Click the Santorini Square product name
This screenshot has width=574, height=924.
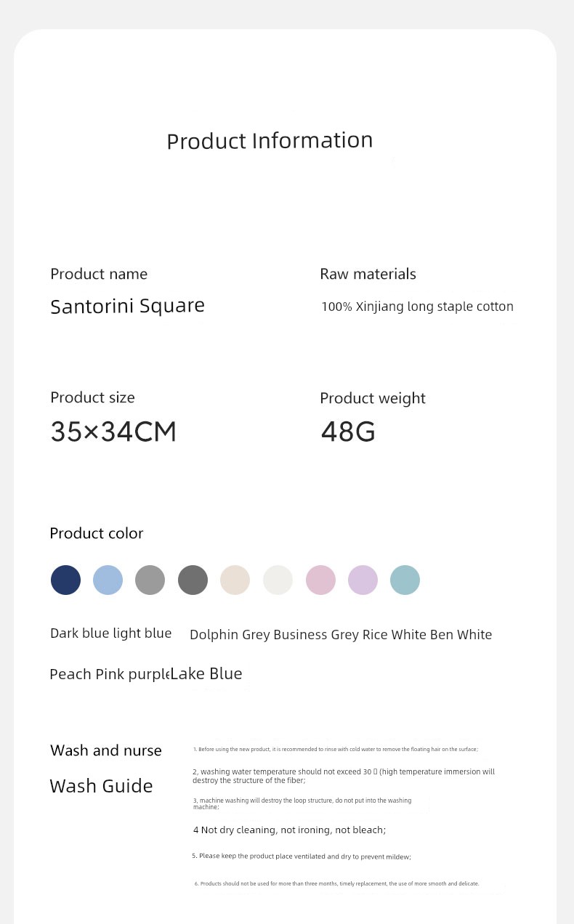[x=127, y=306]
